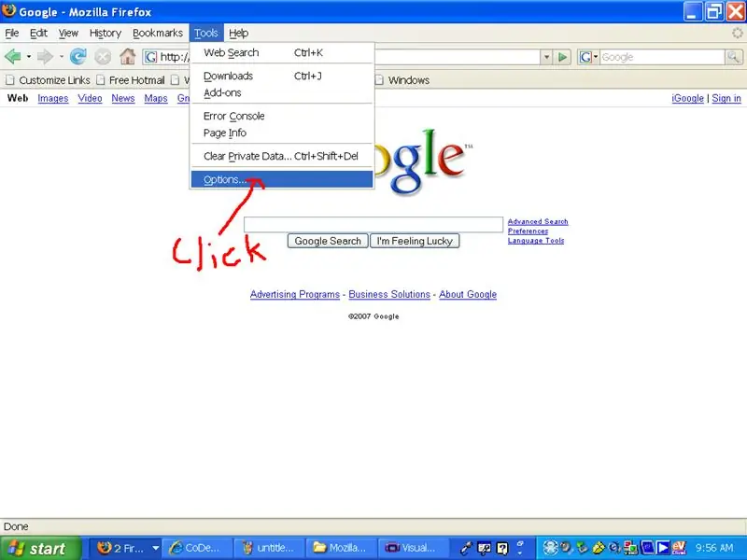Click the help question-mark quick launch icon
747x560 pixels.
point(502,548)
